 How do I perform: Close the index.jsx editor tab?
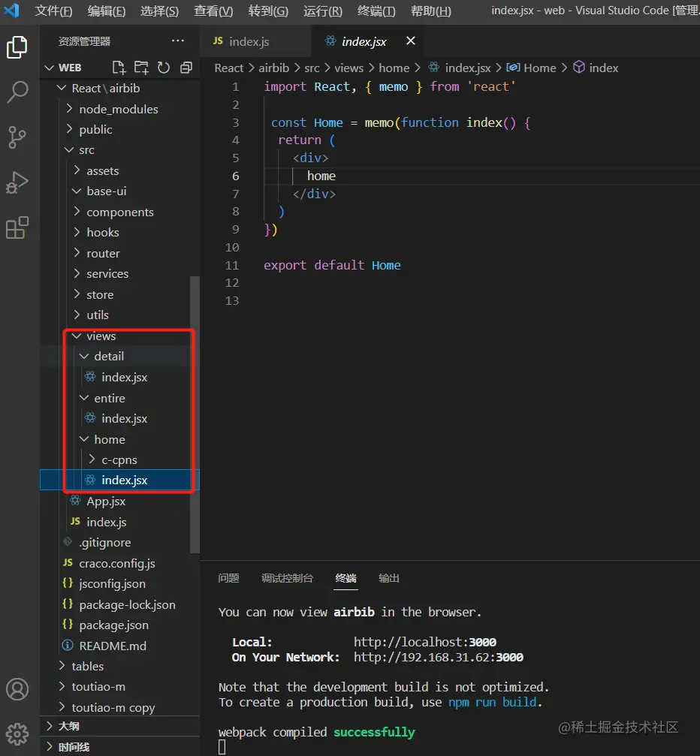(411, 41)
